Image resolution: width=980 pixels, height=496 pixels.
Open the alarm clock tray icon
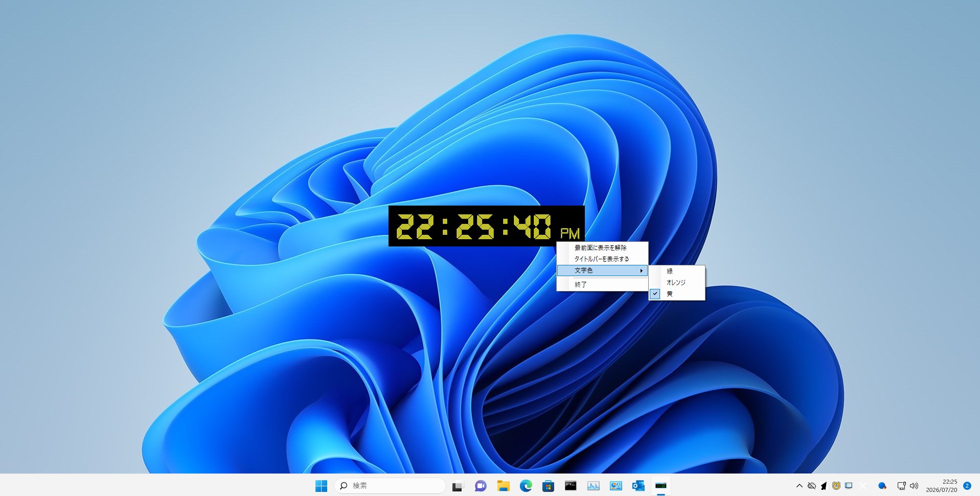point(836,486)
